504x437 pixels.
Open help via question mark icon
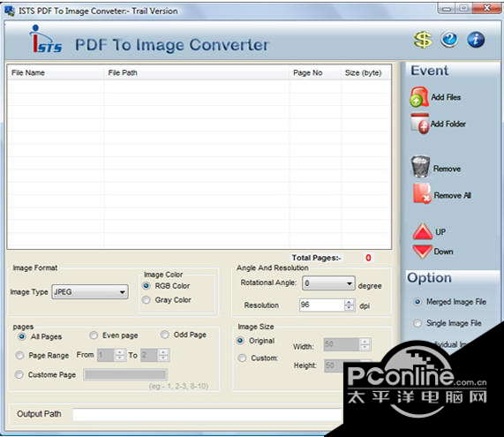[449, 40]
